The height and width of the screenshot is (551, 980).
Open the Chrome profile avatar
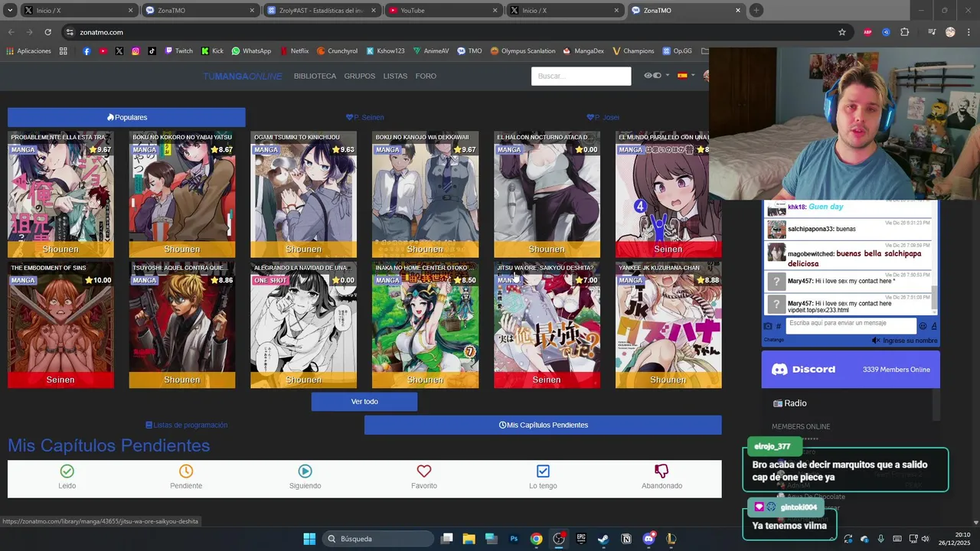pos(950,32)
